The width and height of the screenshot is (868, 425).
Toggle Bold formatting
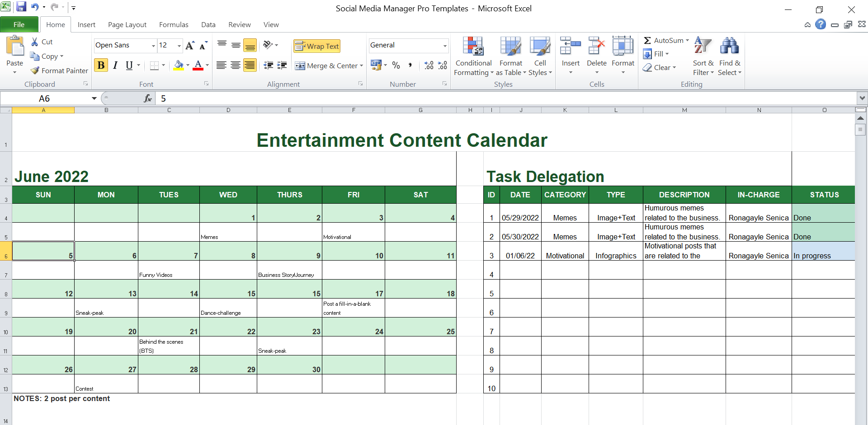[x=101, y=65]
